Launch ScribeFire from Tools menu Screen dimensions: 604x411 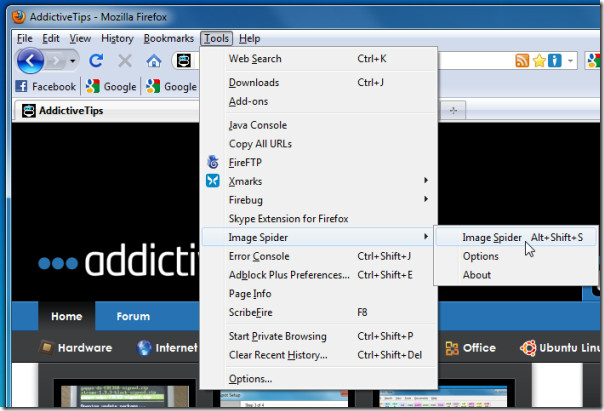pyautogui.click(x=319, y=312)
